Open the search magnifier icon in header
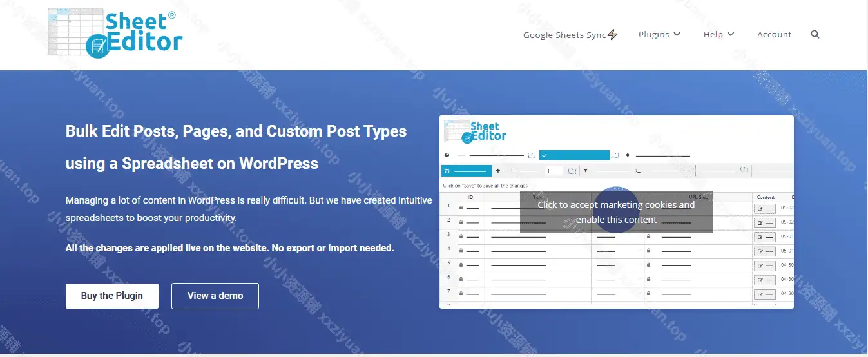The width and height of the screenshot is (868, 357). click(x=815, y=35)
